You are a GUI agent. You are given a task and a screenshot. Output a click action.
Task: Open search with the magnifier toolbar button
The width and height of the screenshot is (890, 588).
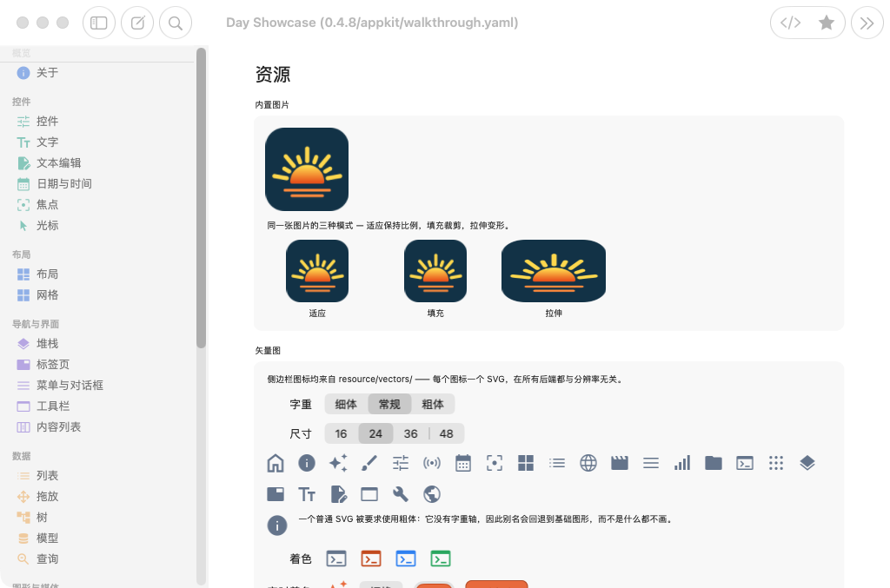(176, 23)
